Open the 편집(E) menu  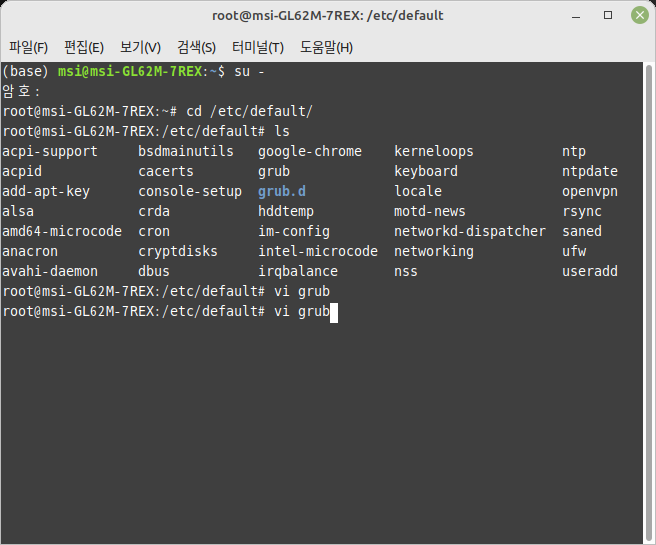pyautogui.click(x=84, y=47)
